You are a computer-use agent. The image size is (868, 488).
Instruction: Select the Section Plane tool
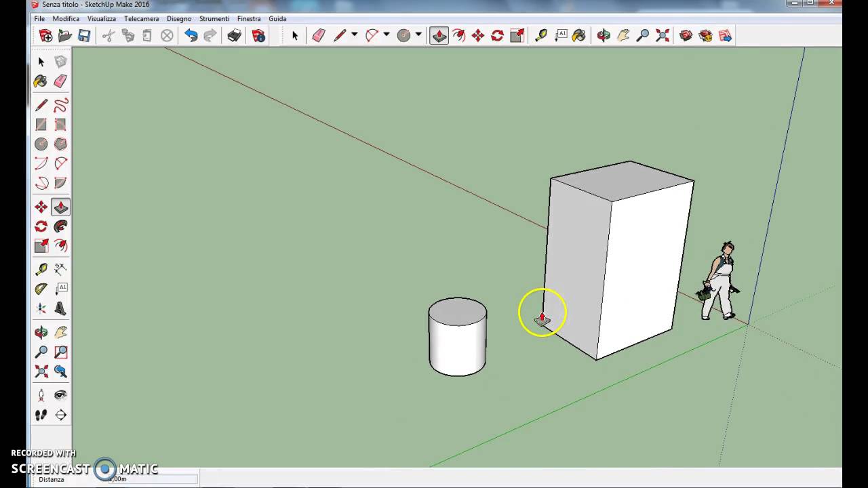60,415
